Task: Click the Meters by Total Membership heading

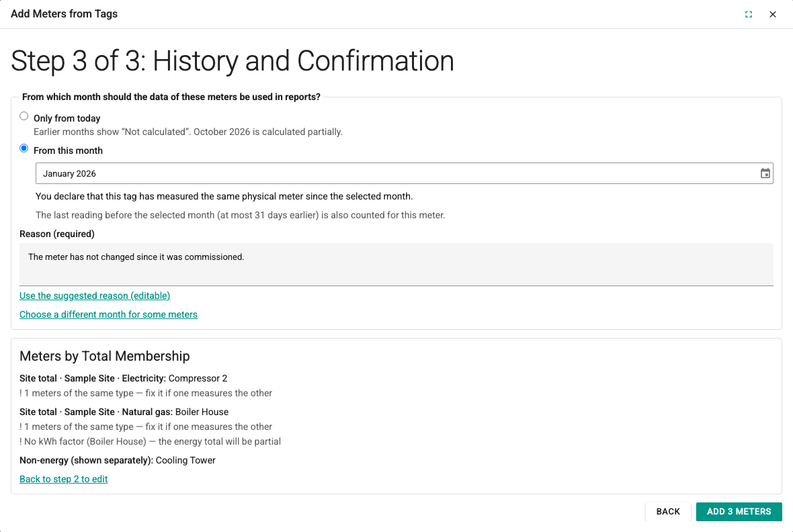Action: [105, 356]
